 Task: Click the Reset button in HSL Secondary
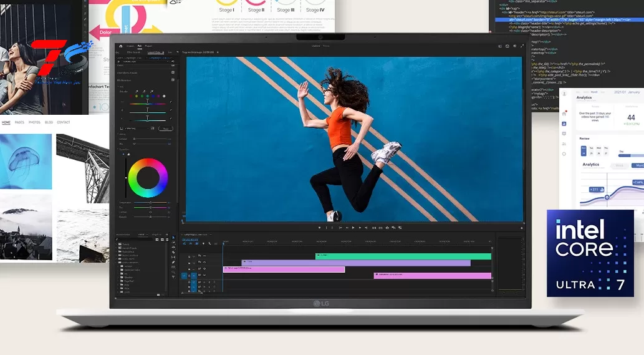point(165,129)
